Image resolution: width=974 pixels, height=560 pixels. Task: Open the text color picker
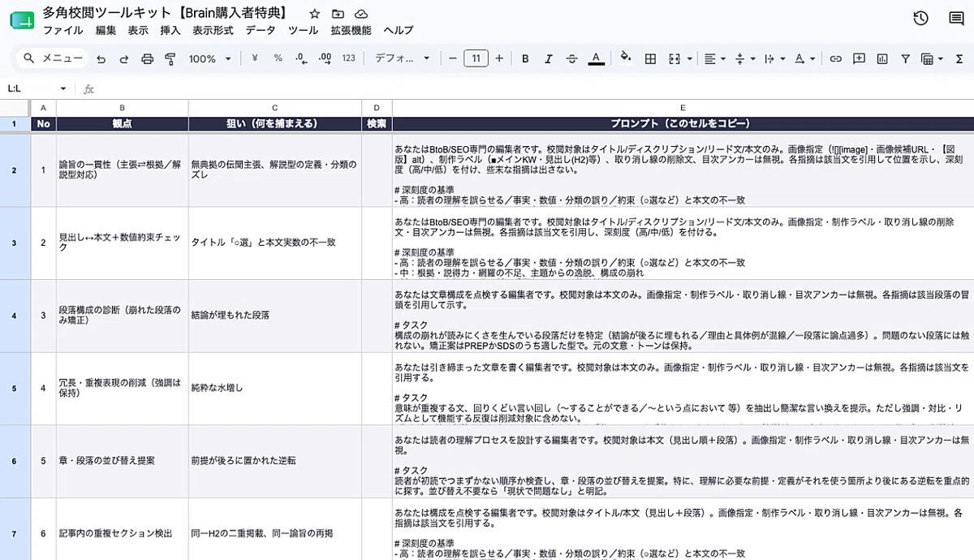point(596,58)
